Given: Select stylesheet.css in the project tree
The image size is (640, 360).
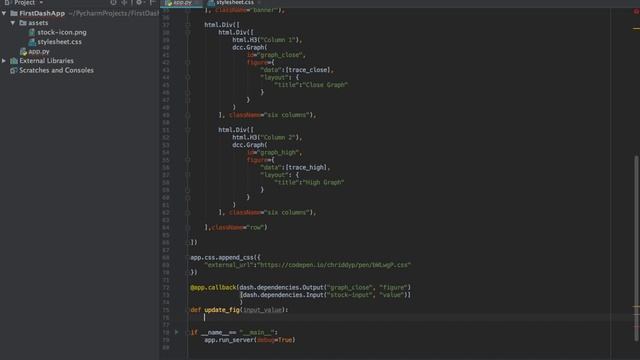Looking at the screenshot, I should pyautogui.click(x=60, y=42).
